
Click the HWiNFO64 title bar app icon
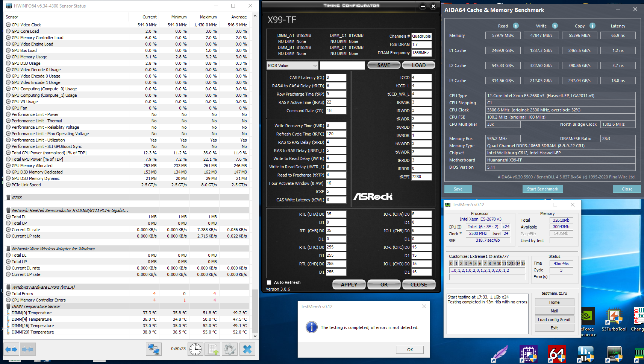[9, 6]
